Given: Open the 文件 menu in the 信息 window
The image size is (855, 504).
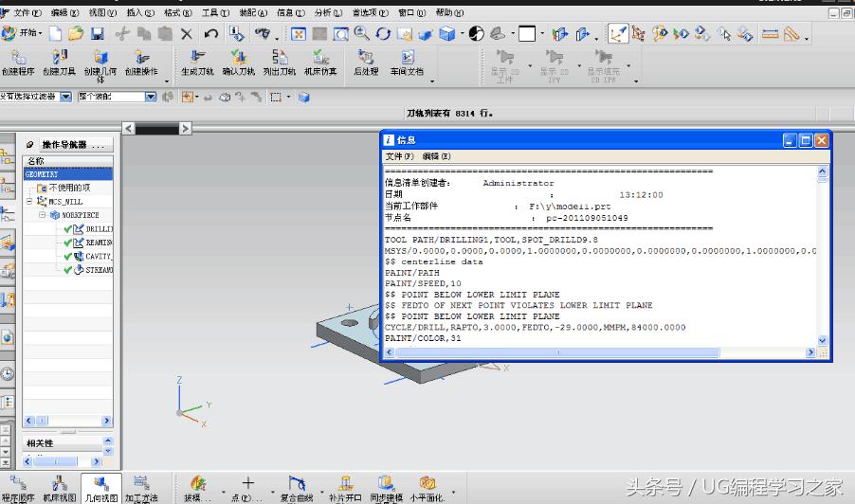Looking at the screenshot, I should tap(398, 156).
